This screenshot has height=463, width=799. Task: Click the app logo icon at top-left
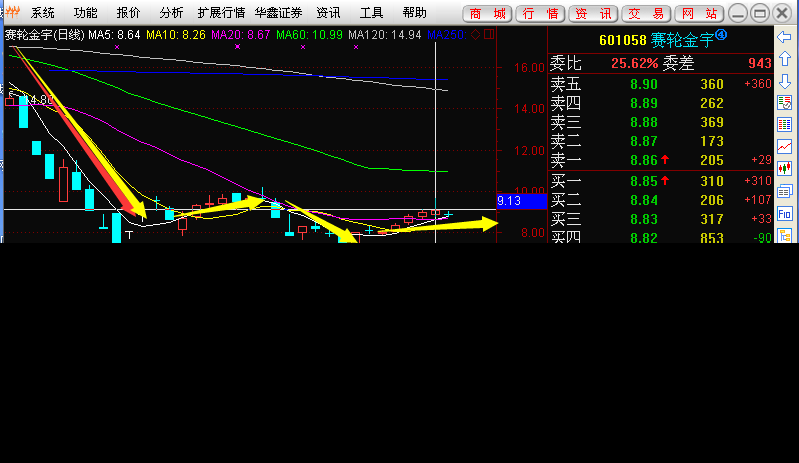(x=12, y=12)
